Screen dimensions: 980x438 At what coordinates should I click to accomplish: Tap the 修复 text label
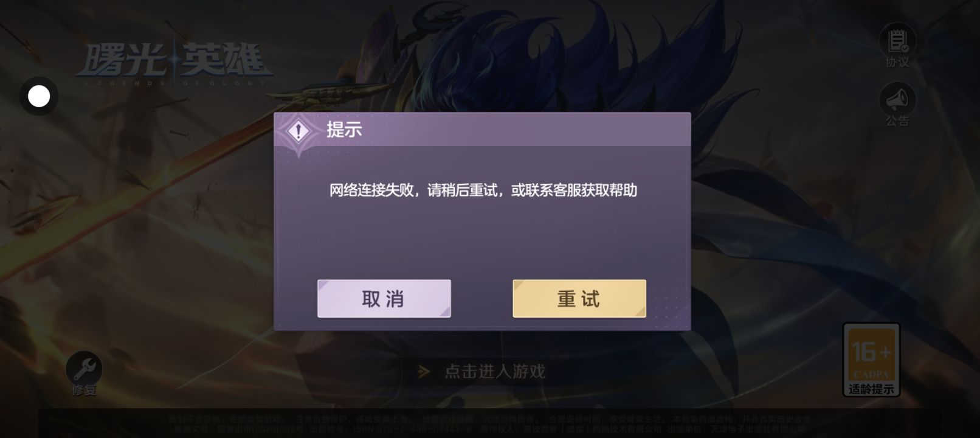pos(84,390)
